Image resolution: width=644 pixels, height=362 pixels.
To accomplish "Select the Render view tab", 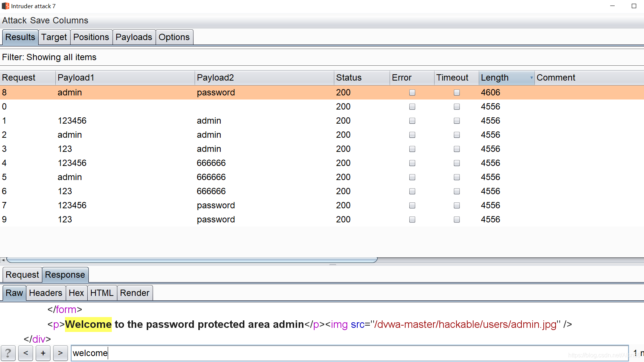I will coord(134,293).
